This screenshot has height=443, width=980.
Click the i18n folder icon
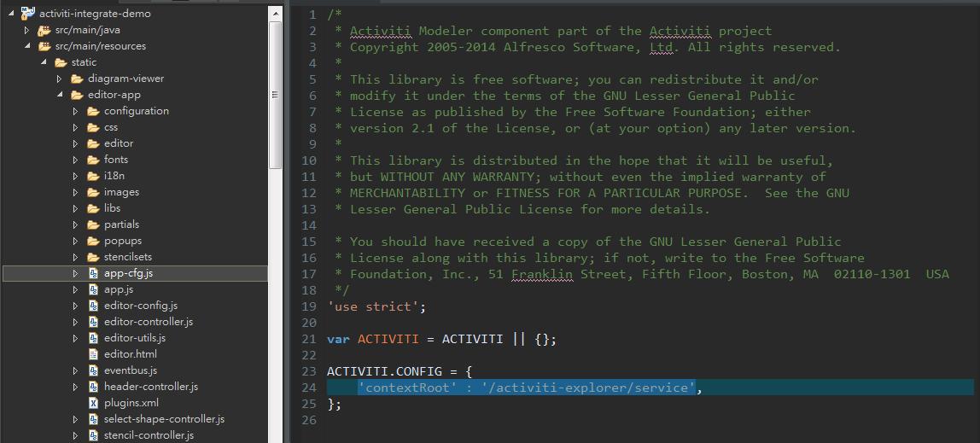[x=93, y=176]
